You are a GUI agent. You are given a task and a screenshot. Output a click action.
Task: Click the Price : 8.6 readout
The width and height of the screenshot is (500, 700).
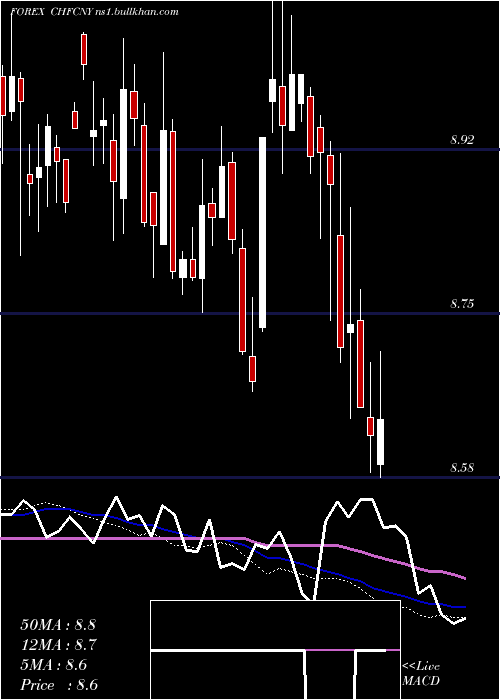(59, 685)
